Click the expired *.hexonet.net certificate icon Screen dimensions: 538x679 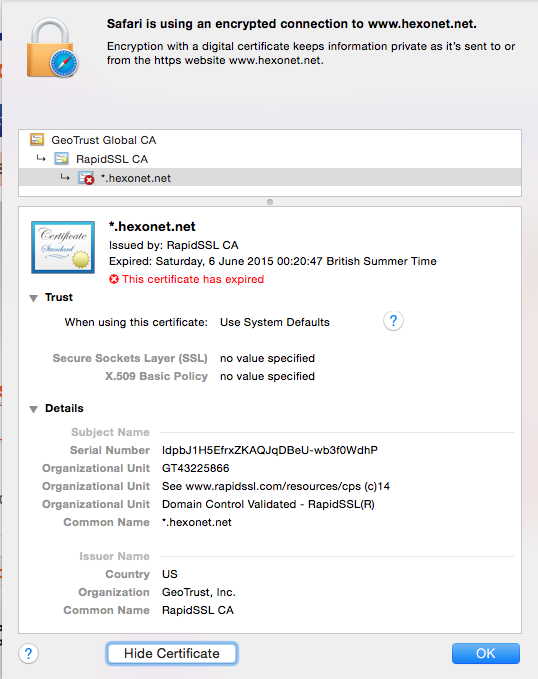(86, 178)
